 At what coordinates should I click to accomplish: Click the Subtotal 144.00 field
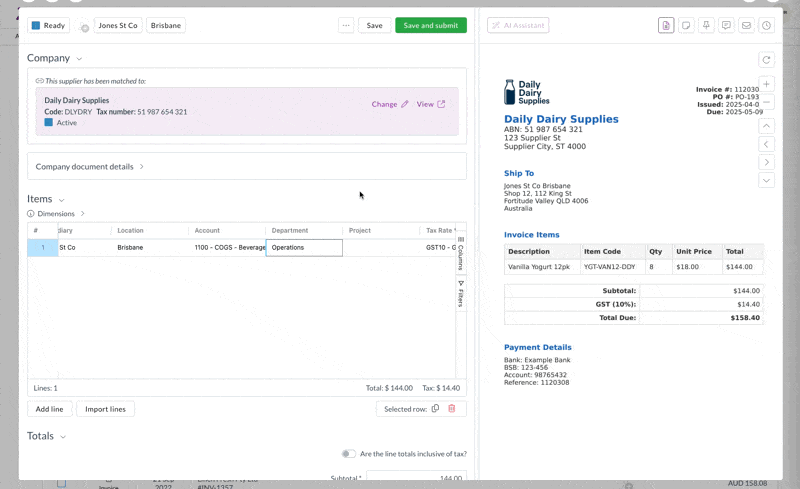(x=416, y=476)
